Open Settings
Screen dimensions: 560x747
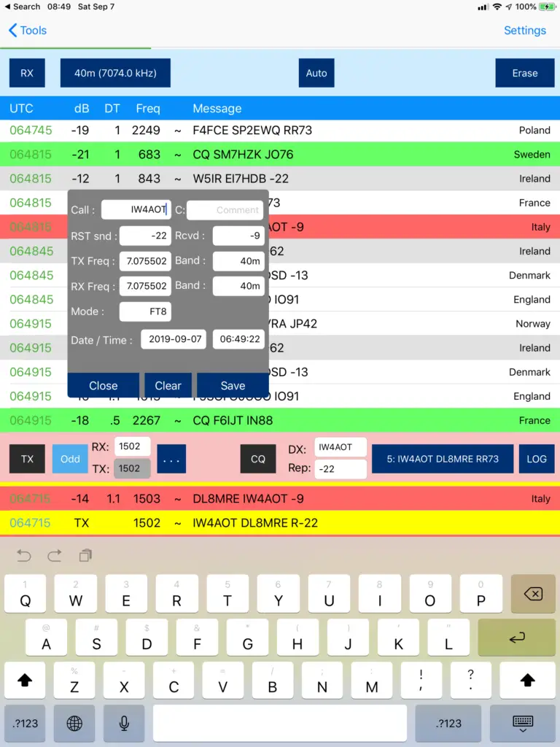tap(525, 31)
